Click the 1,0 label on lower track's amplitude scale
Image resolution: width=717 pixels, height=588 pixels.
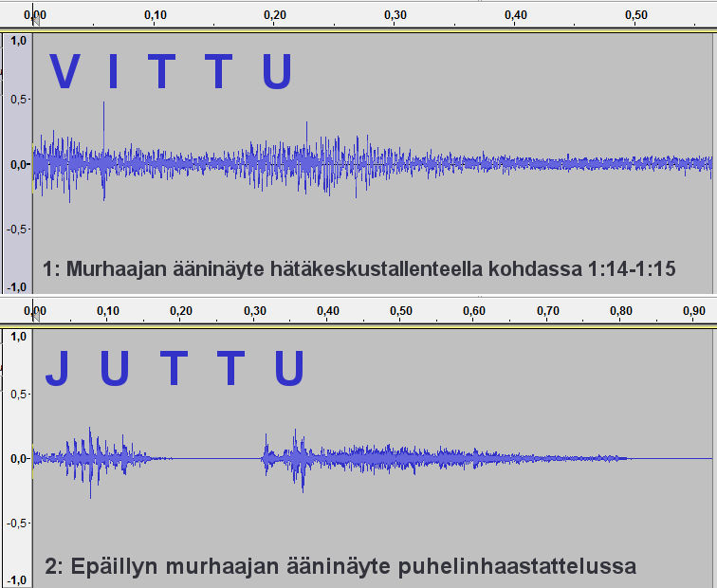click(x=18, y=337)
